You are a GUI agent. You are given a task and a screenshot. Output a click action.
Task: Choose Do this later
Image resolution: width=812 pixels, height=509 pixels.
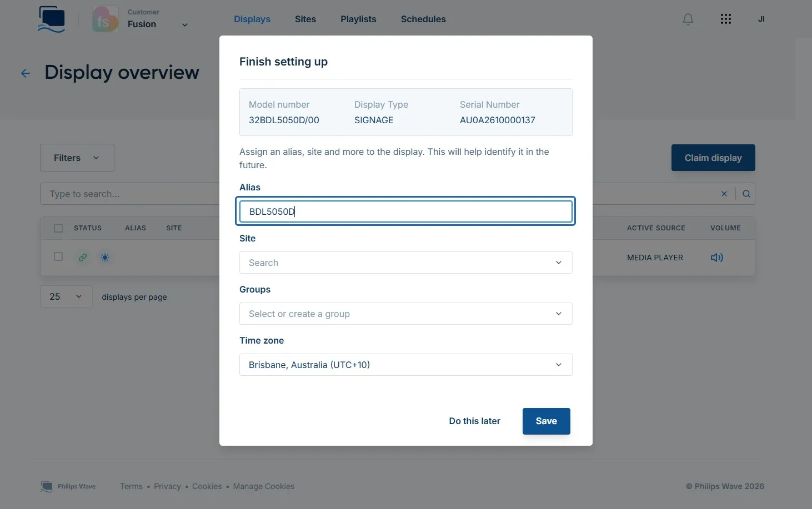click(x=475, y=421)
